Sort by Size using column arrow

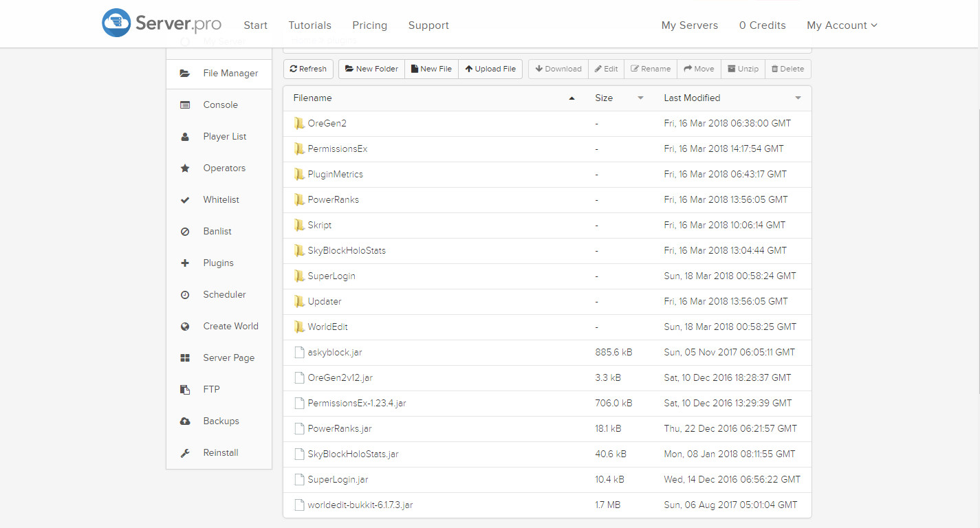640,98
